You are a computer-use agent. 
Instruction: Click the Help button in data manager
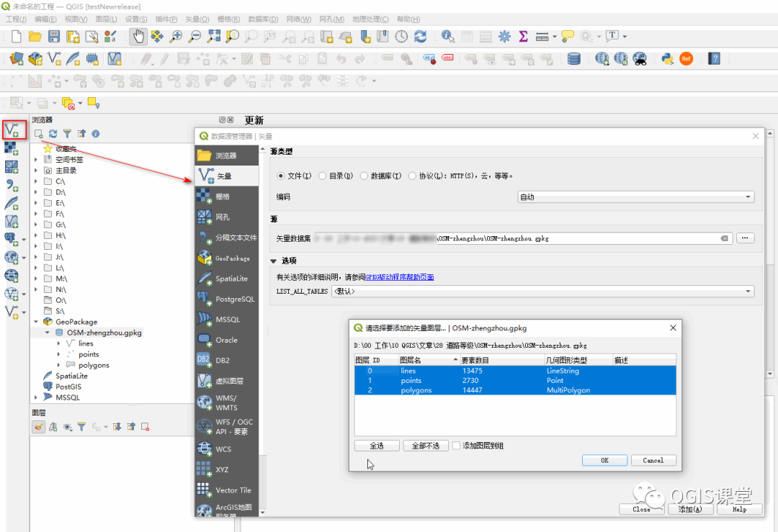739,509
